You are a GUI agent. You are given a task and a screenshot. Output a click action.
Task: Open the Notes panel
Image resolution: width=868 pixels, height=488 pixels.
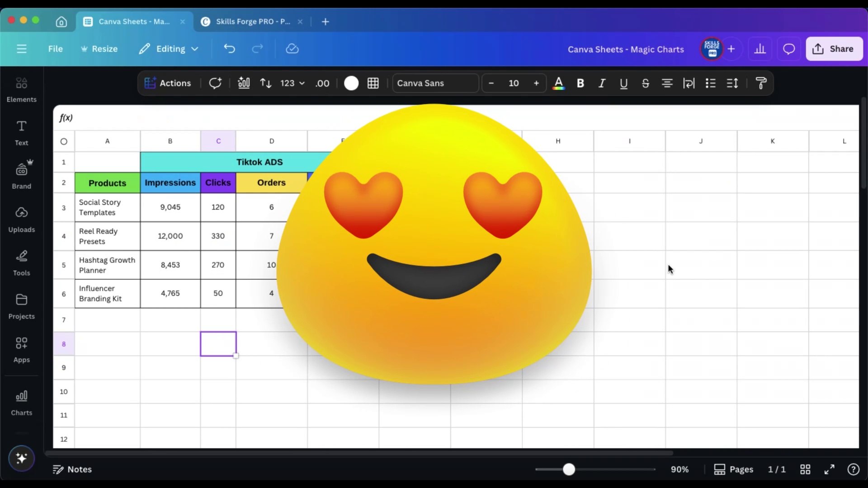[72, 469]
